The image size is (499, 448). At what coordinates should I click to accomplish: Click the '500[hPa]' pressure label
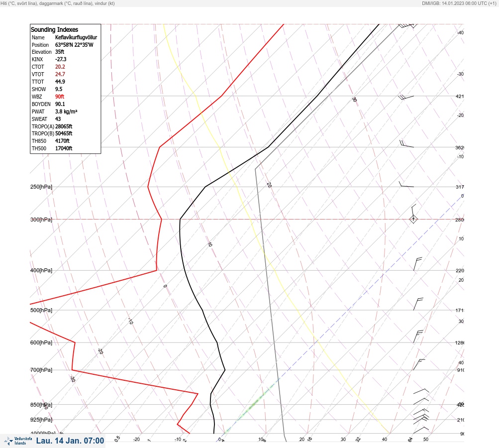(41, 310)
